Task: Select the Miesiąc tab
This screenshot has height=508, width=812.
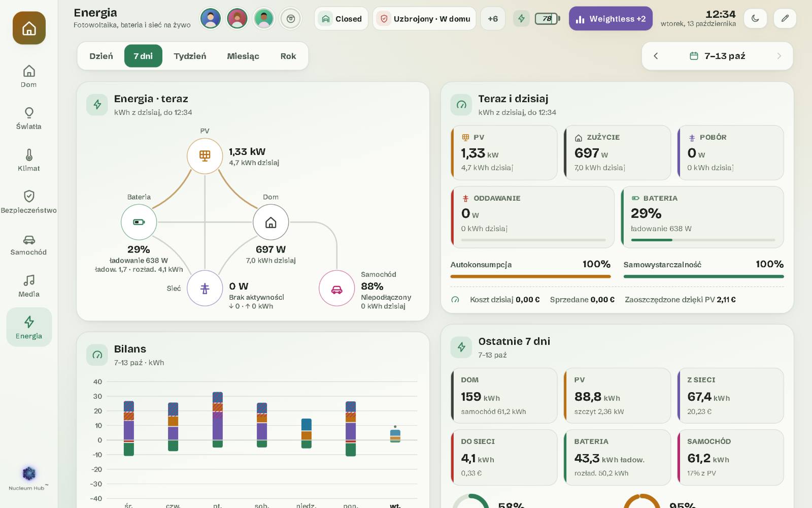Action: tap(243, 56)
